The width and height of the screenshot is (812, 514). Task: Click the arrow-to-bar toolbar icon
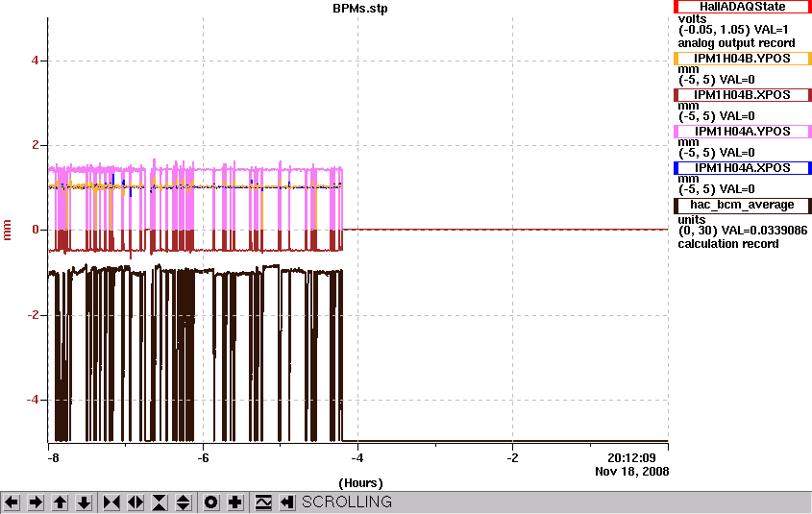287,502
